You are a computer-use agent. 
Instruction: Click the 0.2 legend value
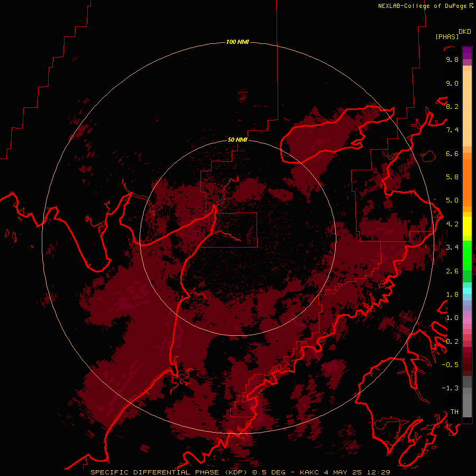click(452, 342)
